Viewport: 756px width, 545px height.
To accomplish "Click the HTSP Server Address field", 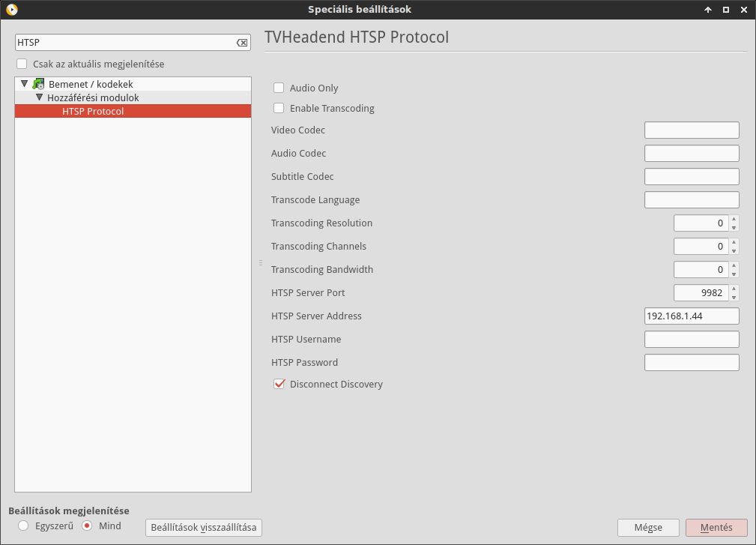I will [692, 316].
